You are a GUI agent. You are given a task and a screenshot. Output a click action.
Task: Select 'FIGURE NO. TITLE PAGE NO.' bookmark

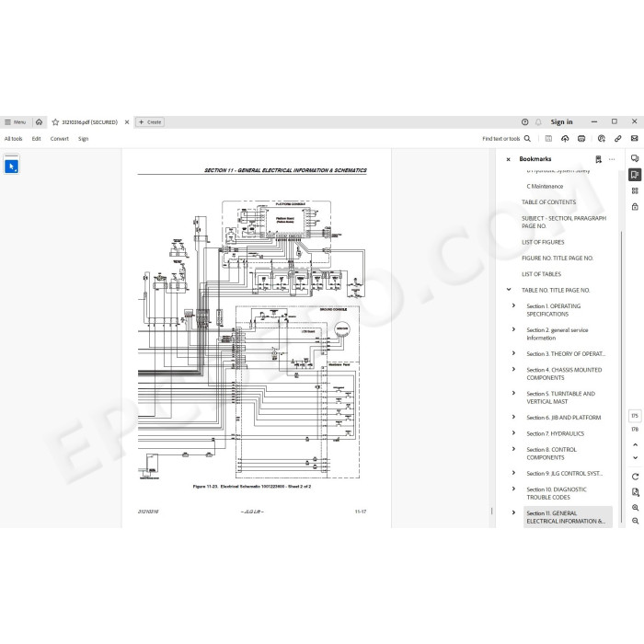pyautogui.click(x=558, y=259)
